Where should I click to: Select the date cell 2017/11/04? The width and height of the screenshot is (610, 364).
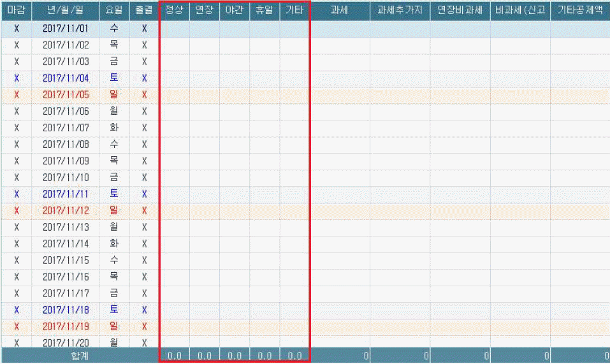(x=66, y=78)
